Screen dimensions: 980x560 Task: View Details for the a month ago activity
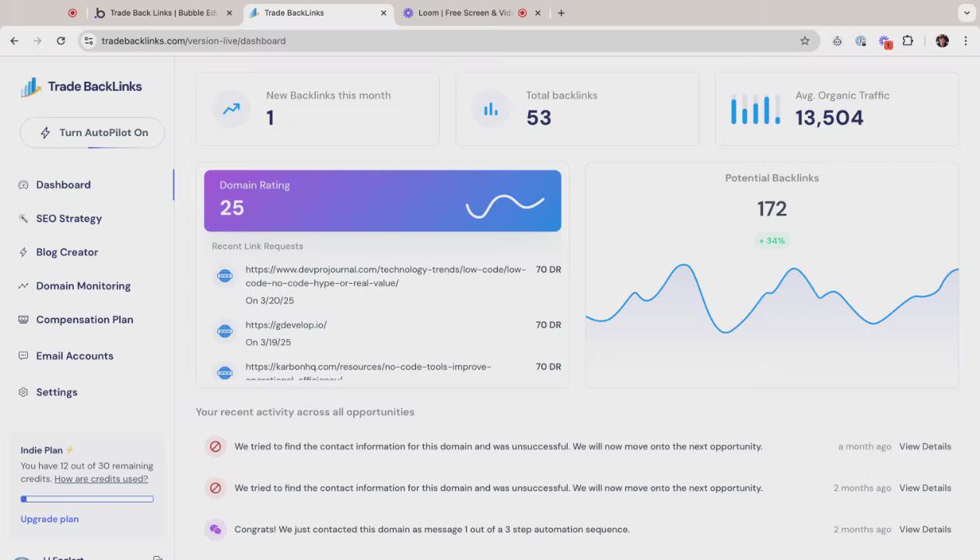925,446
